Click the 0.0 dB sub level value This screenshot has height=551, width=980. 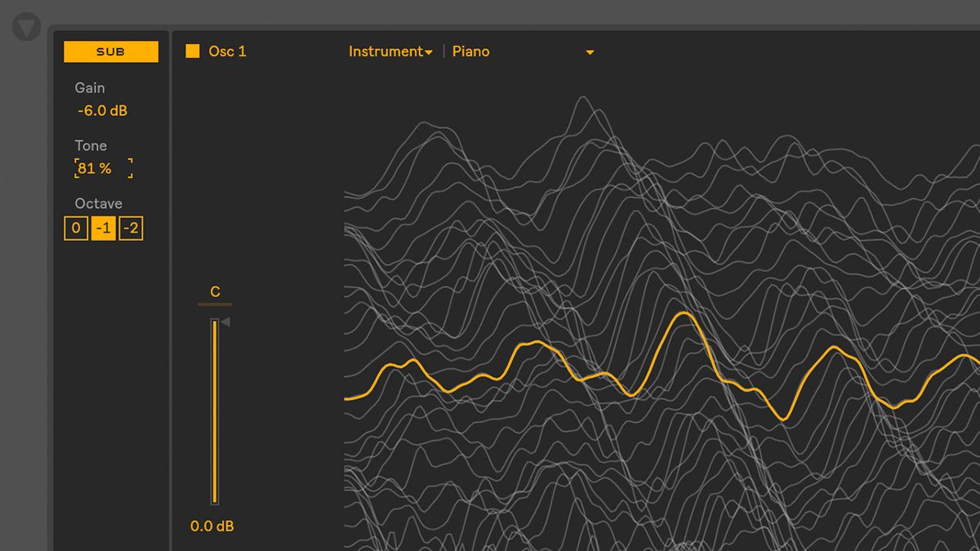[212, 526]
